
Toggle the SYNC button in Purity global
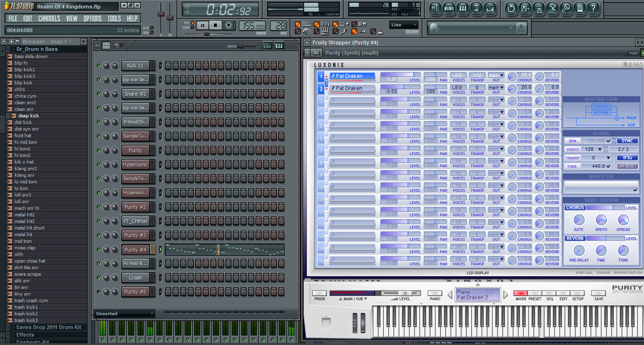[x=627, y=141]
